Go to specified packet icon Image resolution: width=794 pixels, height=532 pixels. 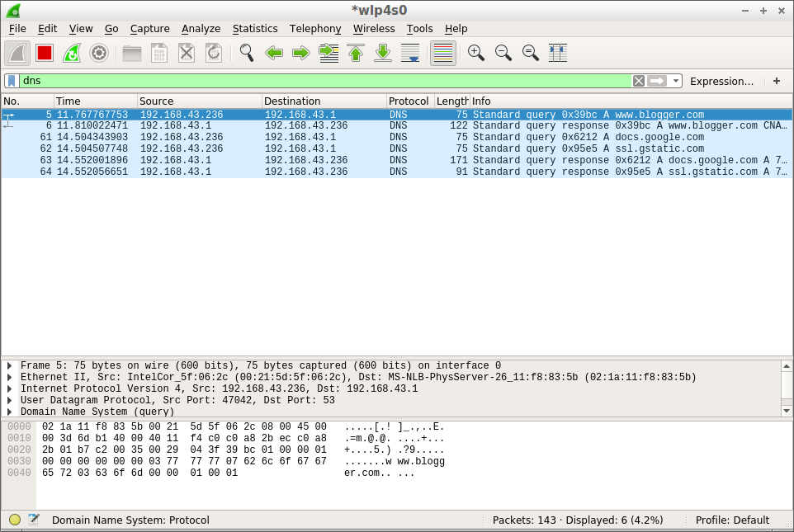point(328,53)
